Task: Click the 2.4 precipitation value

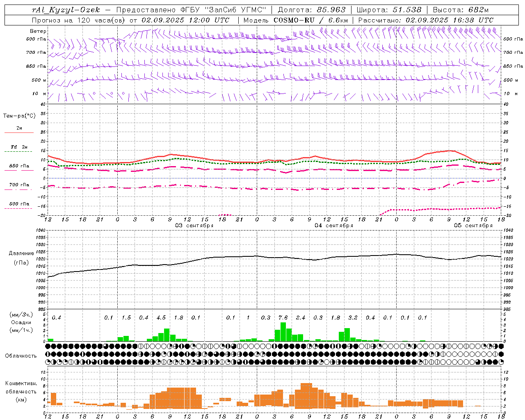Action: tap(301, 318)
